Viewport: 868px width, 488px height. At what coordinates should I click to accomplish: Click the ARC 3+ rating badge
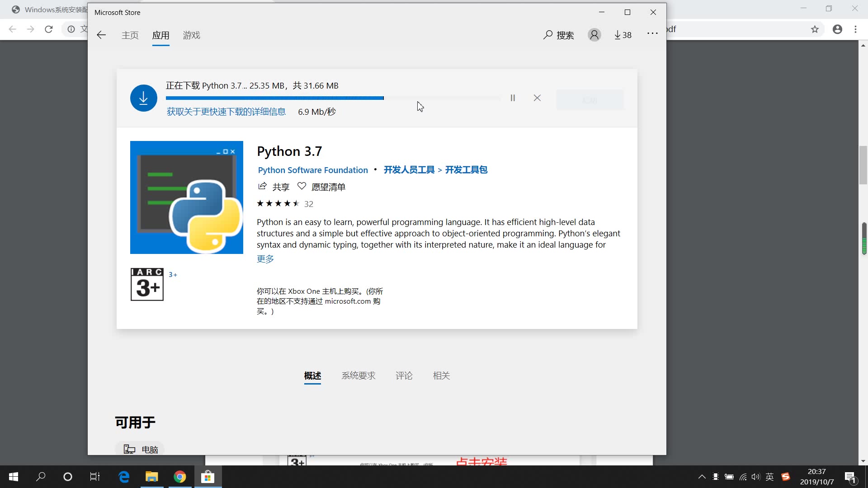coord(147,284)
